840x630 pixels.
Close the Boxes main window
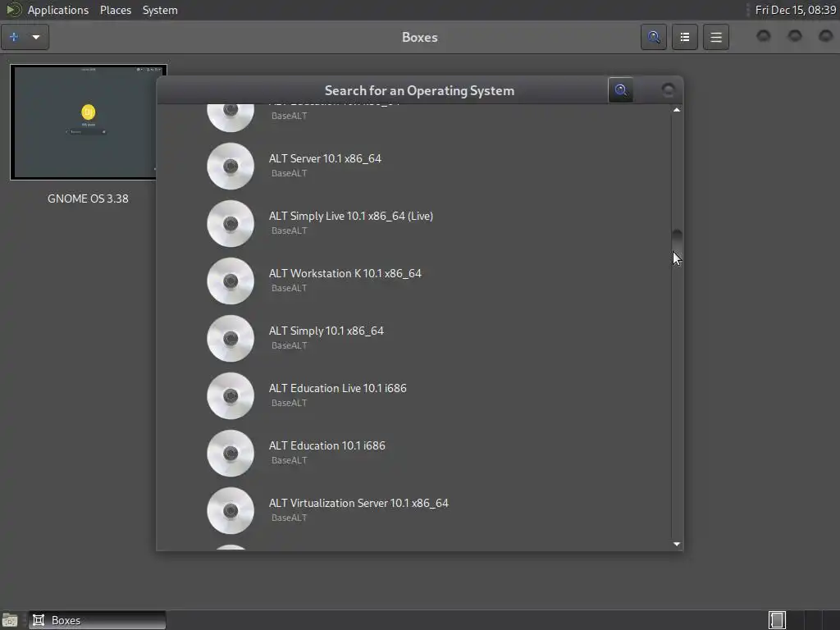tap(826, 36)
